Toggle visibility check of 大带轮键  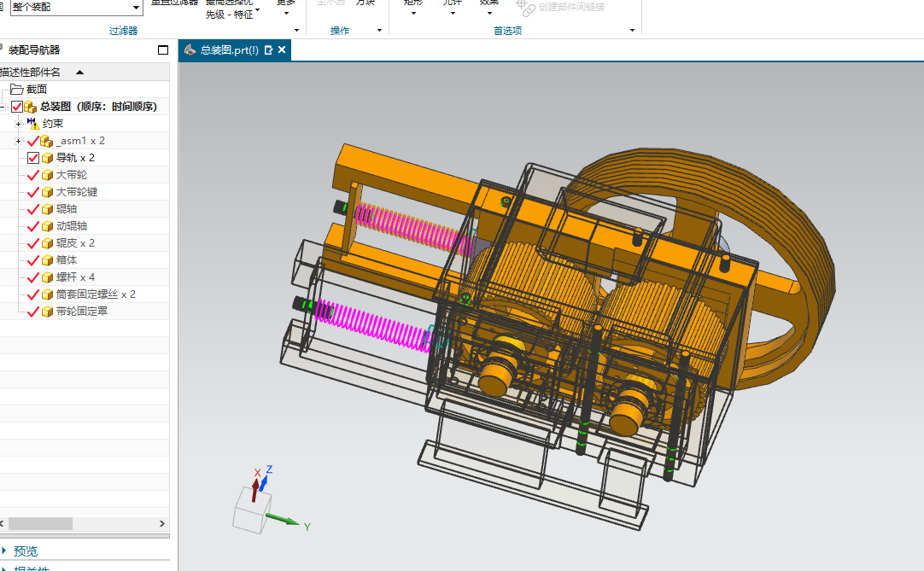tap(33, 192)
